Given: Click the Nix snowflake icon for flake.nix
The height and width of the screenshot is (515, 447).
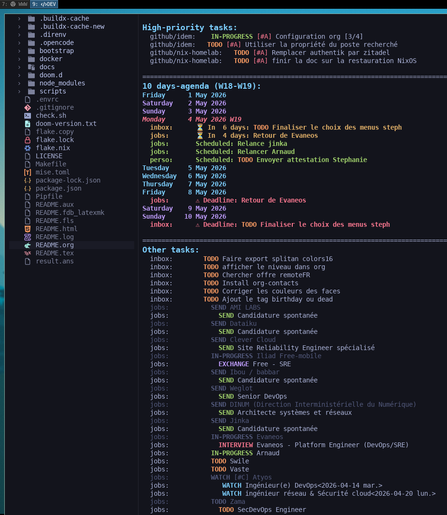Looking at the screenshot, I should point(28,148).
